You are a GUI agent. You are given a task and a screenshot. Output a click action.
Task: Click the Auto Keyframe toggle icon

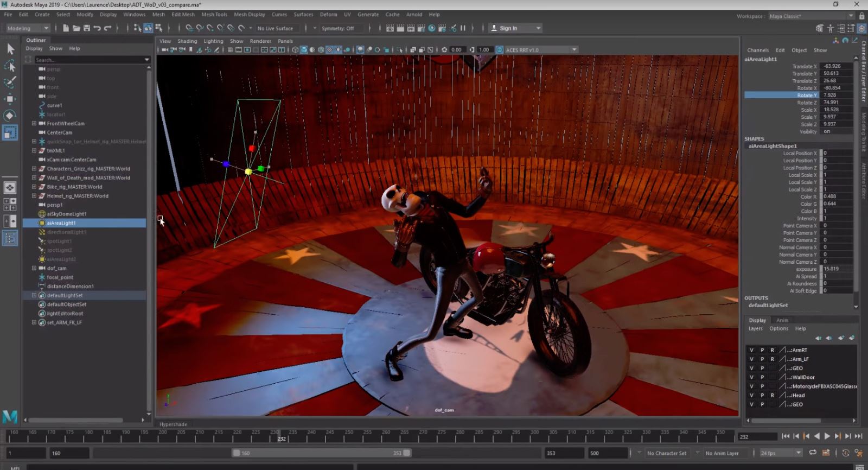(846, 453)
